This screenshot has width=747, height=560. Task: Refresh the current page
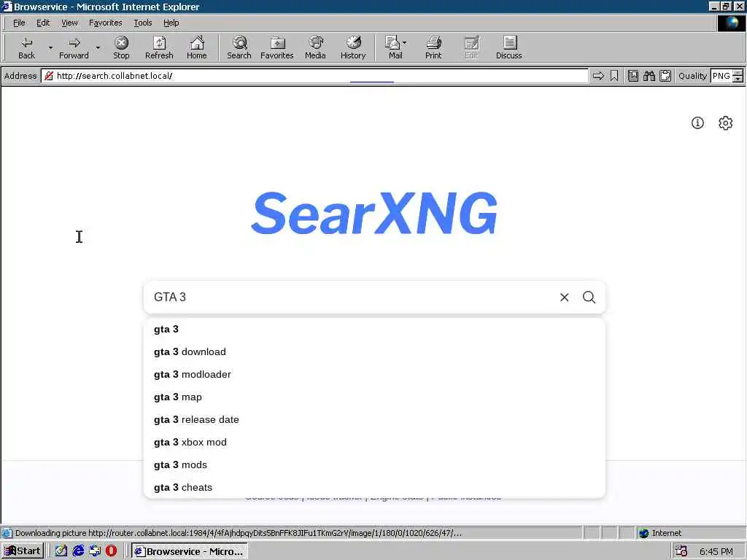click(159, 47)
